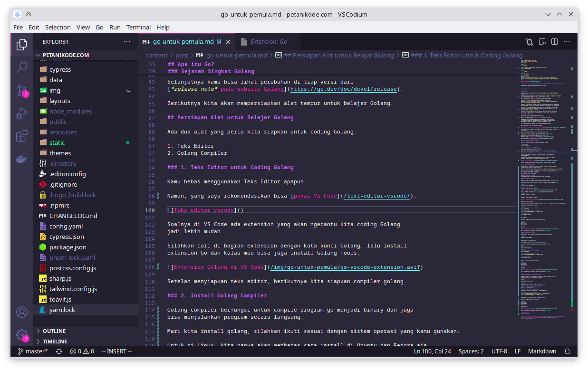Open the Accounts menu icon

click(22, 312)
